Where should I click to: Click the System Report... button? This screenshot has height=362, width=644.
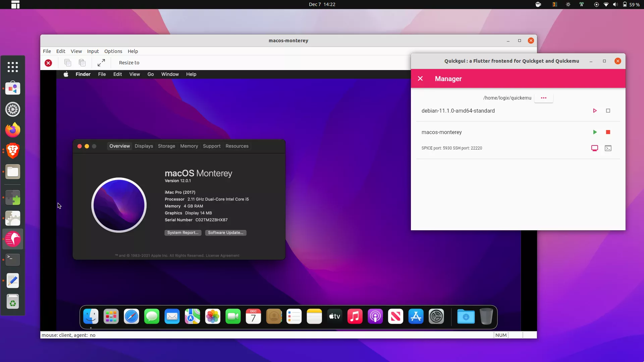click(x=183, y=233)
